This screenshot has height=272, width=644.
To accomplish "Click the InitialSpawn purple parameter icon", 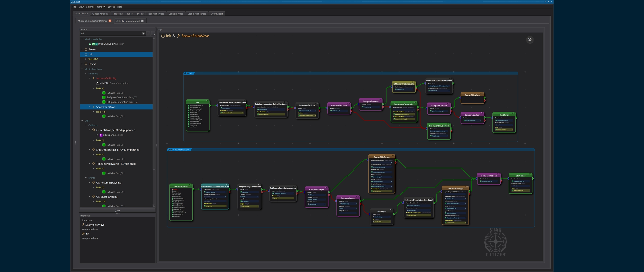I will pyautogui.click(x=101, y=135).
